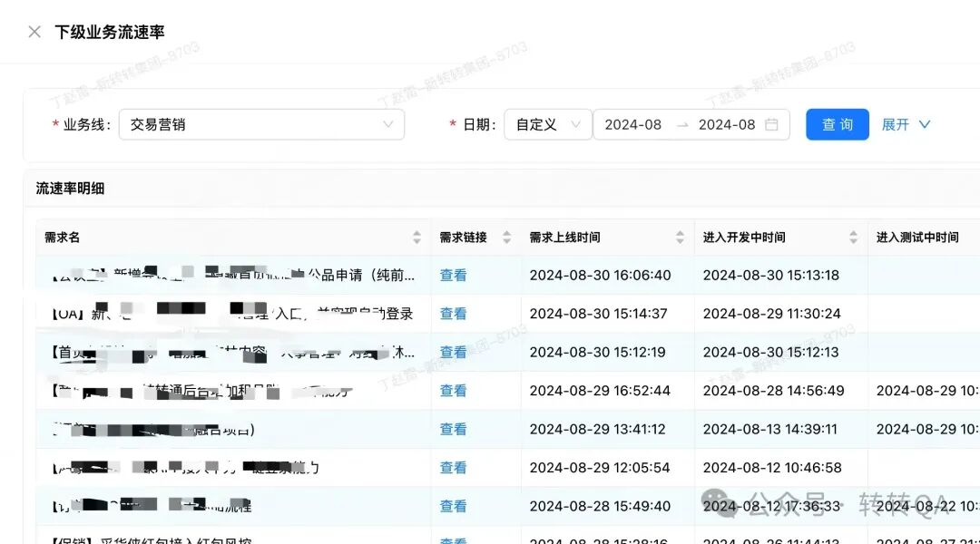Open 查看 link for 2024-08-29 13:41:12 row
This screenshot has width=980, height=544.
453,429
